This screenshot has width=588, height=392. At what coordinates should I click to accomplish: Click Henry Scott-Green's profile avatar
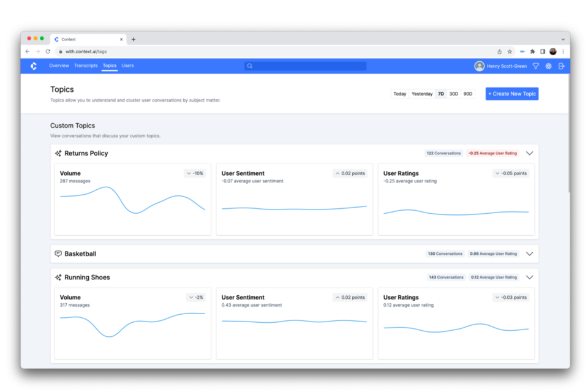coord(479,66)
